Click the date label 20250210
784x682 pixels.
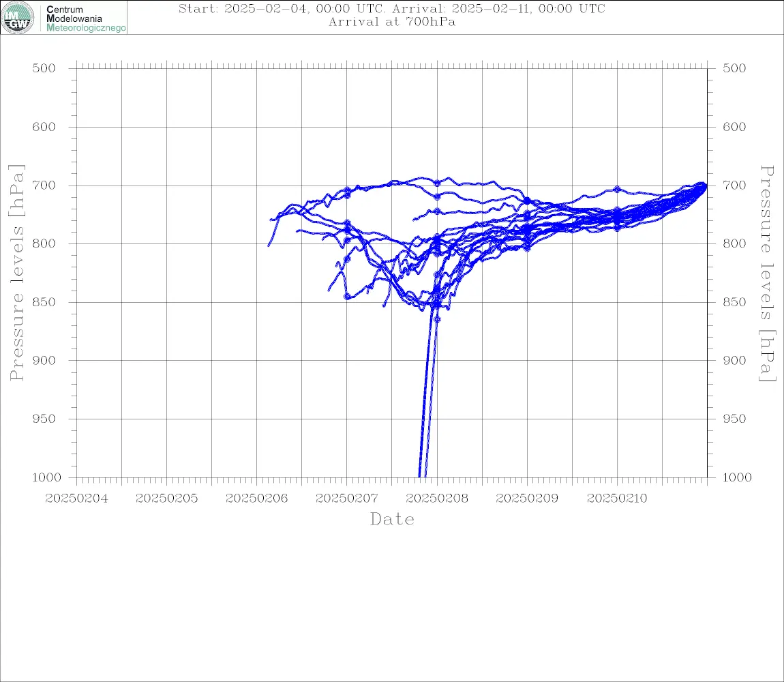(x=617, y=499)
